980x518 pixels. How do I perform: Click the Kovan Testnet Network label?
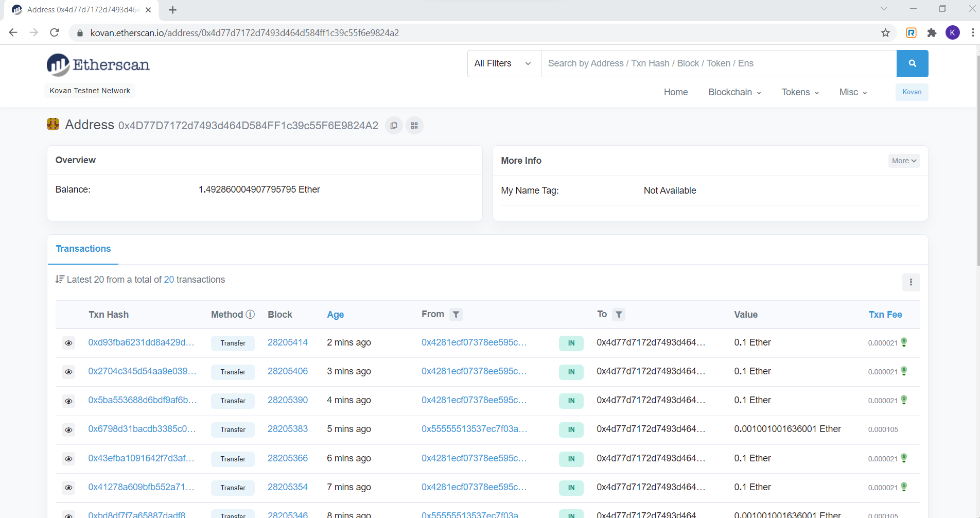click(x=90, y=91)
